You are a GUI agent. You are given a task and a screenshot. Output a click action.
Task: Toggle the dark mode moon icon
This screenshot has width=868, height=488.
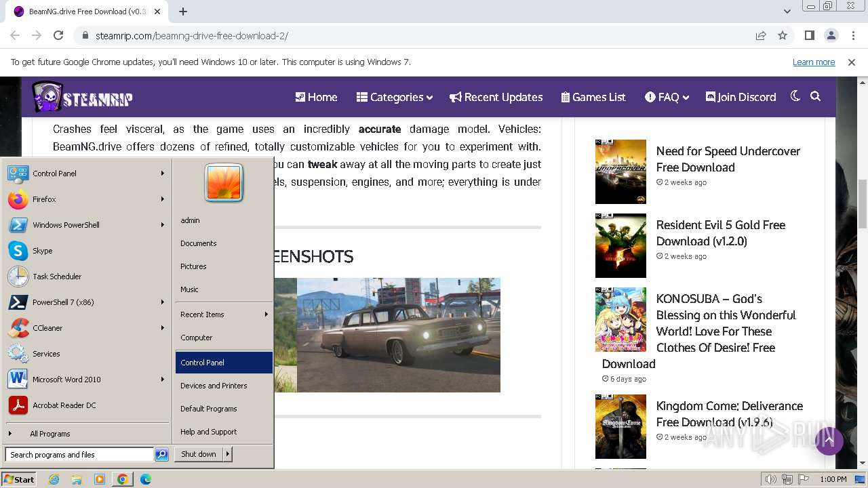point(795,96)
